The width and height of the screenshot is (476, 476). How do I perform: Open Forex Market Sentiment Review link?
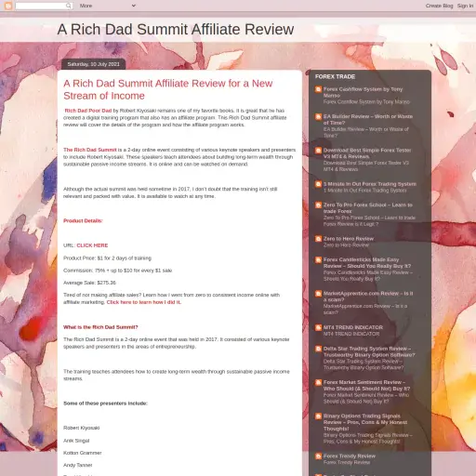[x=367, y=386]
